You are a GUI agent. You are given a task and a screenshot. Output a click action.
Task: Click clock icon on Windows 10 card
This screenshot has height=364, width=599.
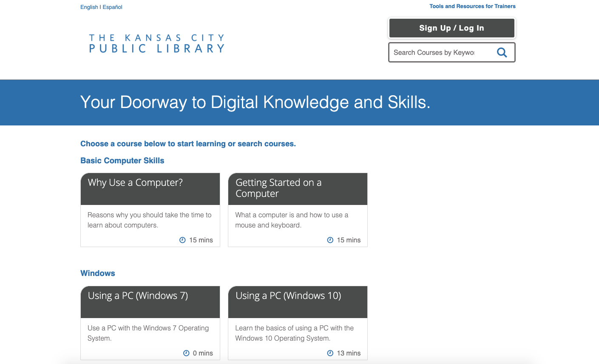point(330,353)
